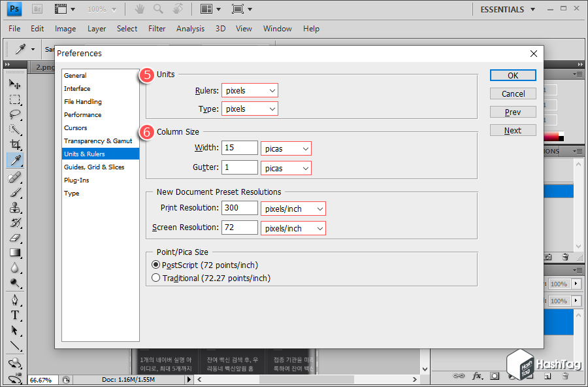Select the Gradient tool

[x=14, y=252]
